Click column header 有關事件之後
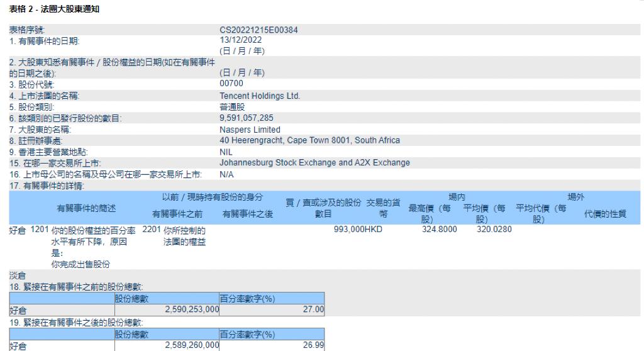Screen dimensions: 644x351 point(248,214)
